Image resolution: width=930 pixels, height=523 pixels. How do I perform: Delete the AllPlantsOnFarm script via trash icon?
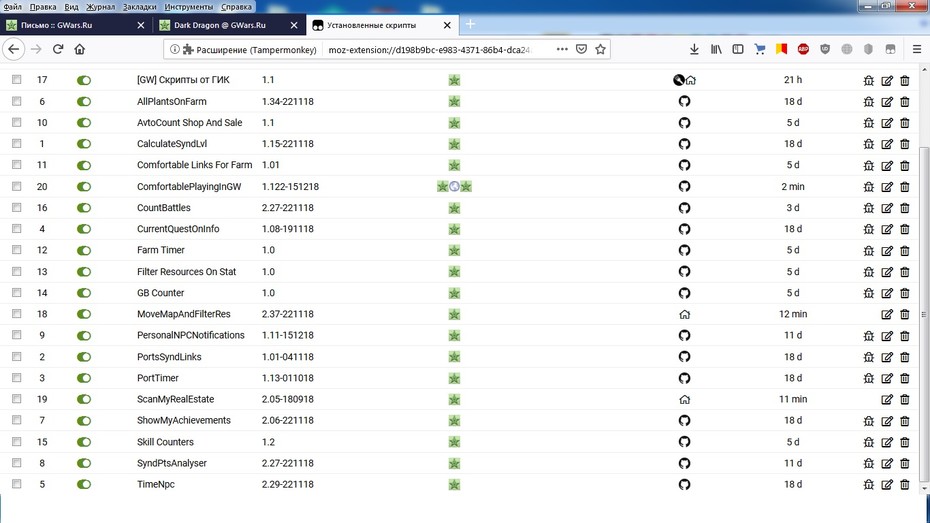904,101
